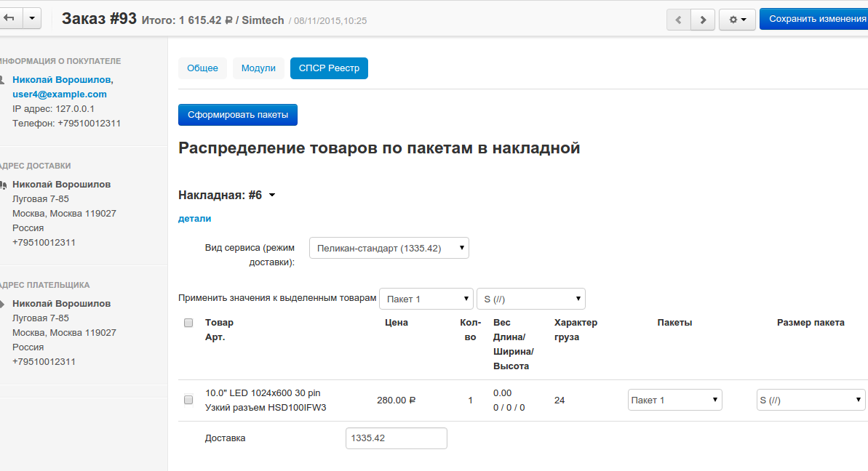Go to previous order with left chevron
Viewport: 868px width, 471px height.
click(679, 20)
